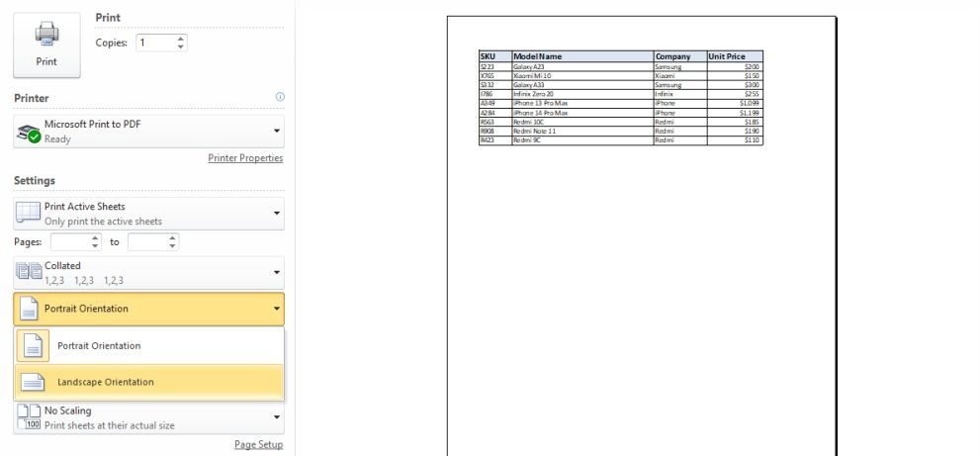980x456 pixels.
Task: Click the page icon in orientation dropdown header
Action: click(29, 309)
